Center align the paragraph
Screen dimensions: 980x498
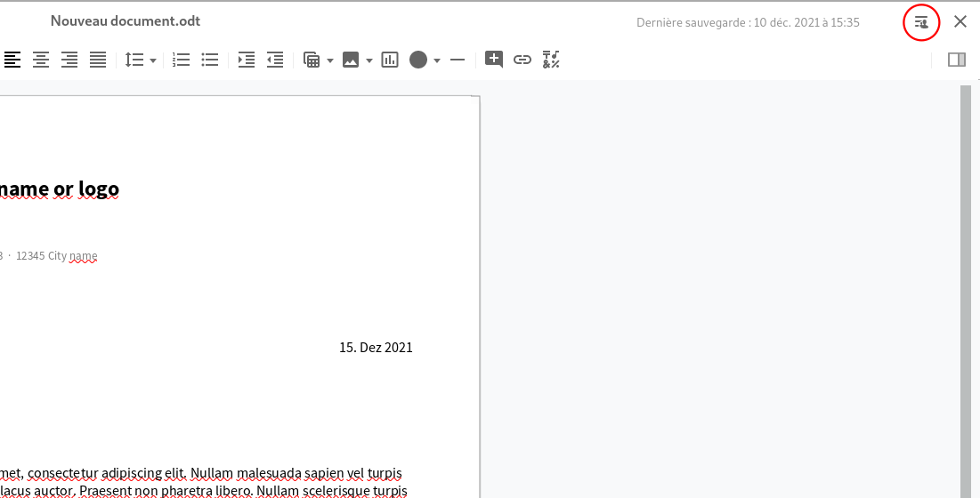coord(41,60)
